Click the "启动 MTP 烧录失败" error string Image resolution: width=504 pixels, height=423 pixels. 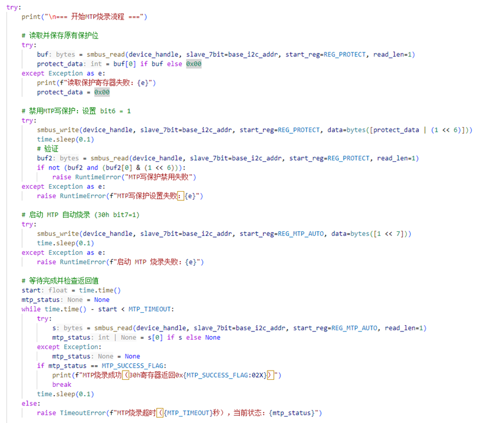click(157, 262)
